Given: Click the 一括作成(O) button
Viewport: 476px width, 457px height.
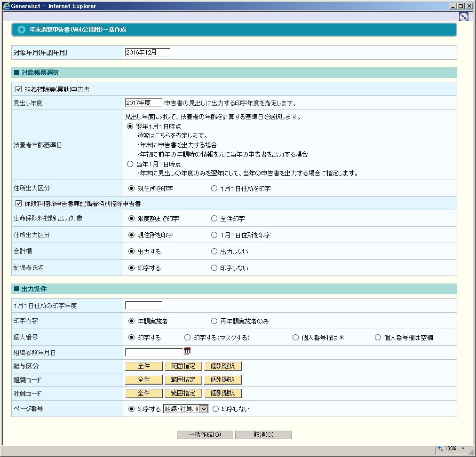Looking at the screenshot, I should (x=205, y=435).
